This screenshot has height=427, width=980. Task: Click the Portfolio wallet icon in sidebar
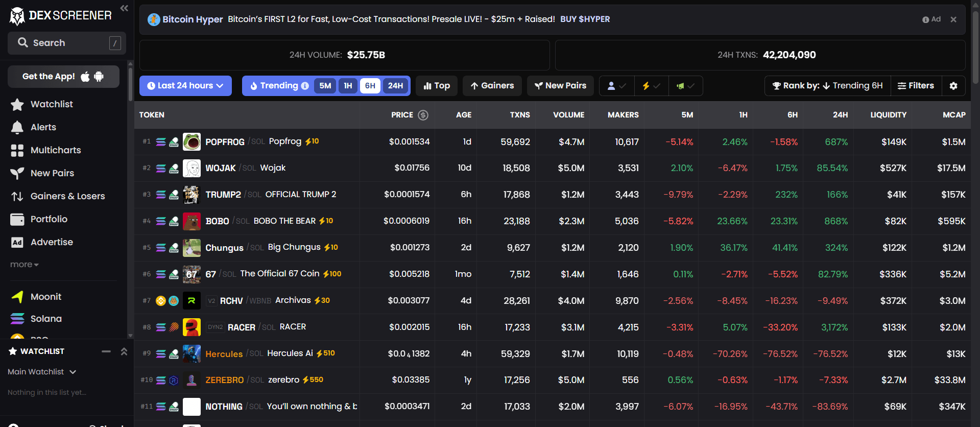17,219
